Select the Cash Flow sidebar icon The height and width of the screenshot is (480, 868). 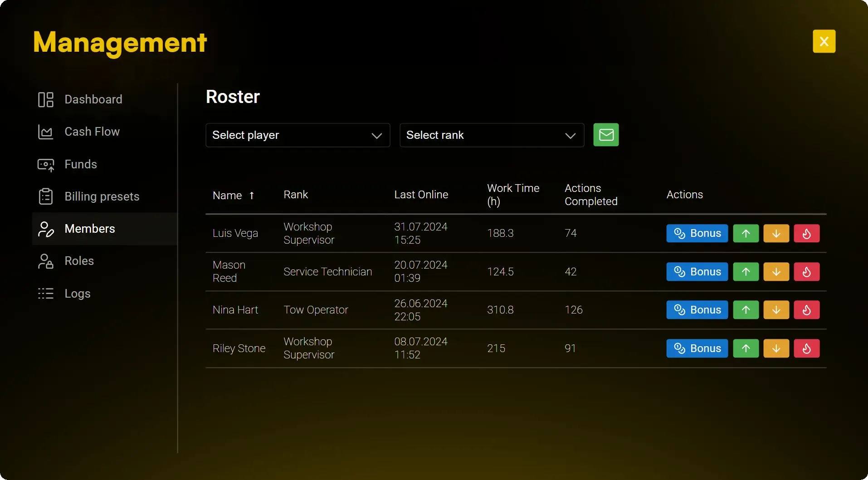[x=46, y=132]
